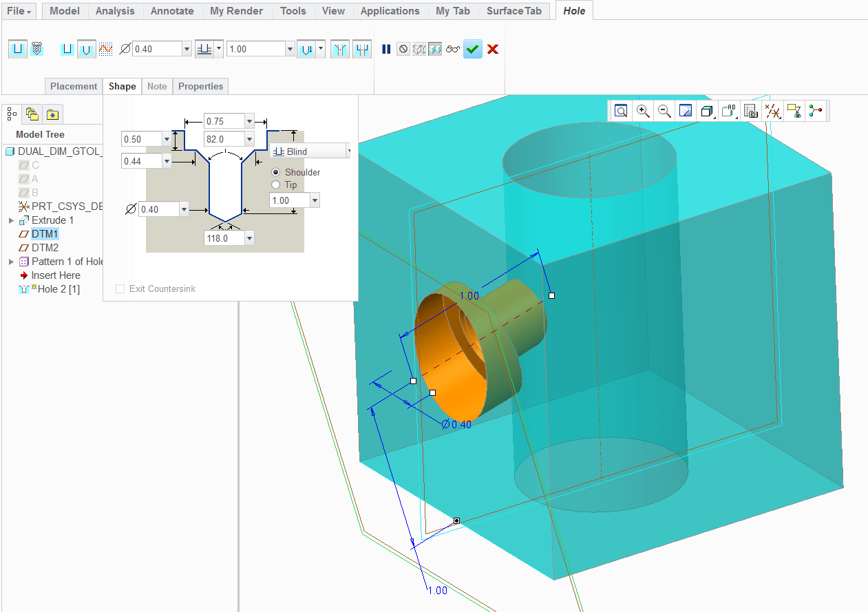
Task: Open the Blind depth option dropdown
Action: pyautogui.click(x=310, y=150)
